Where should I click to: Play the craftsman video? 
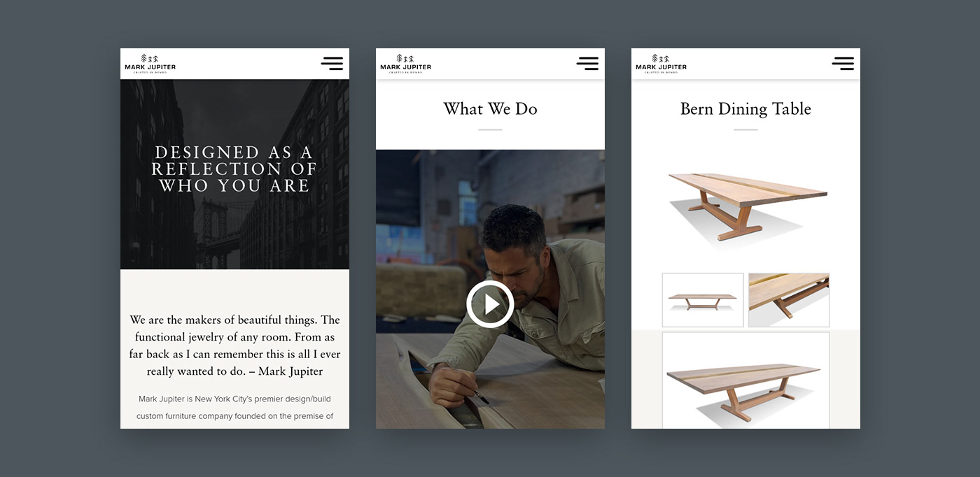(x=490, y=304)
